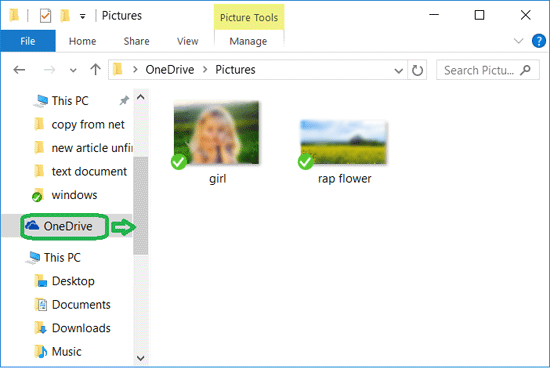Select the girl picture thumbnail

(216, 132)
